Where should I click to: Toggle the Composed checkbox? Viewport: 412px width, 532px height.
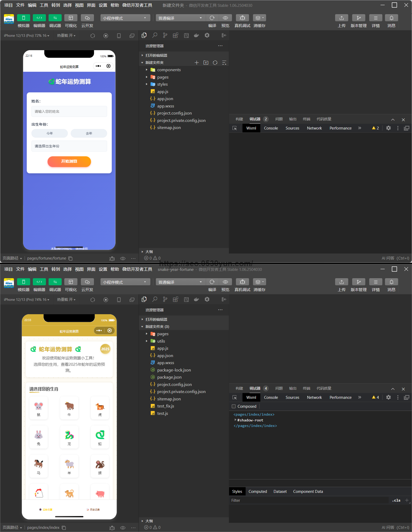234,406
